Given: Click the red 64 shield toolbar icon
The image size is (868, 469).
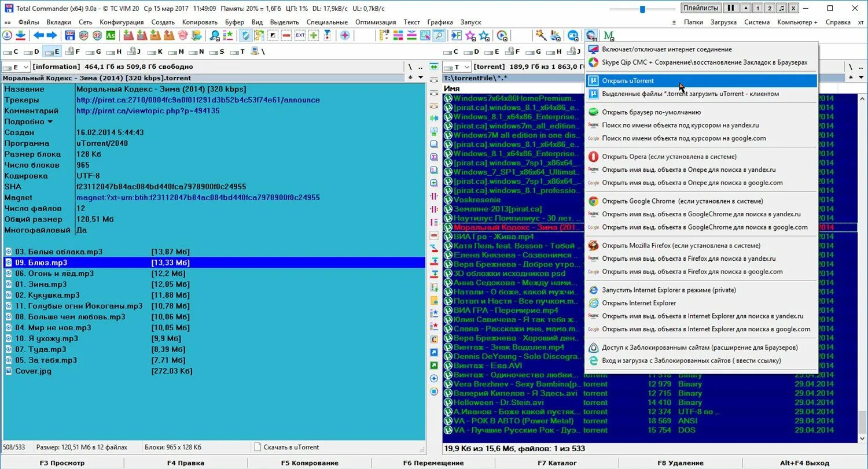Looking at the screenshot, I should (x=83, y=35).
